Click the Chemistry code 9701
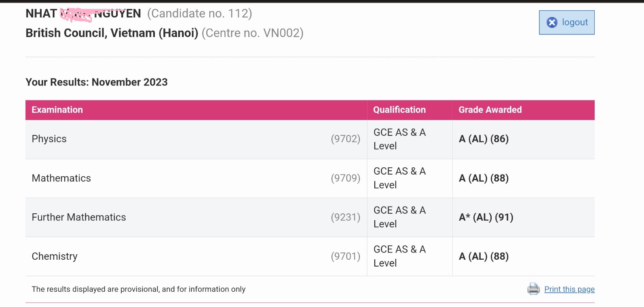 [345, 256]
